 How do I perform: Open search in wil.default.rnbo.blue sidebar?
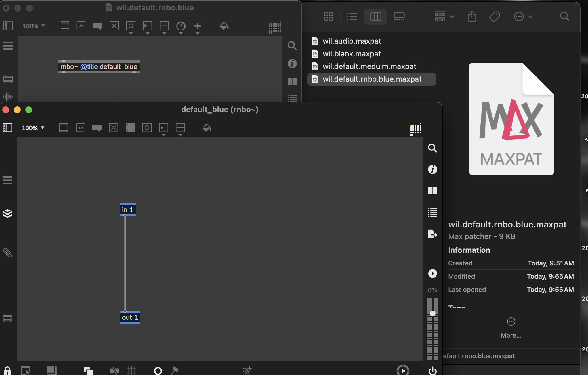point(292,45)
